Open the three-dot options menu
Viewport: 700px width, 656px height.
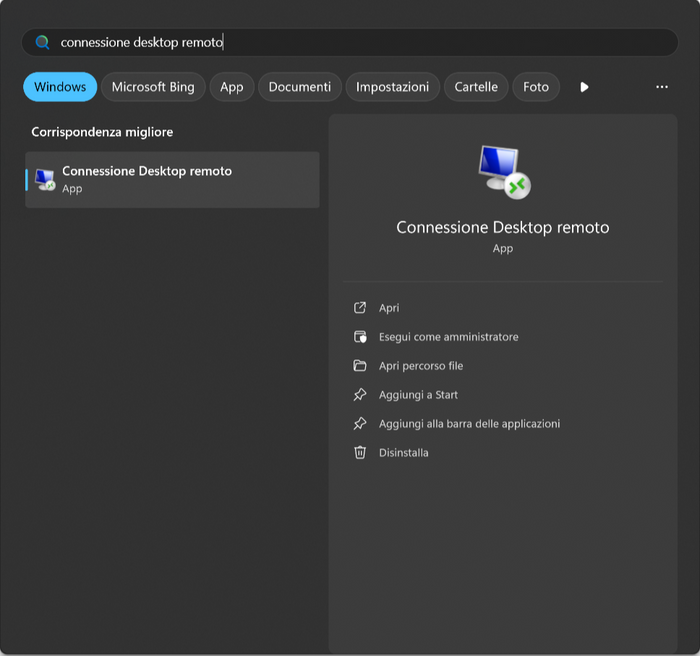[661, 87]
